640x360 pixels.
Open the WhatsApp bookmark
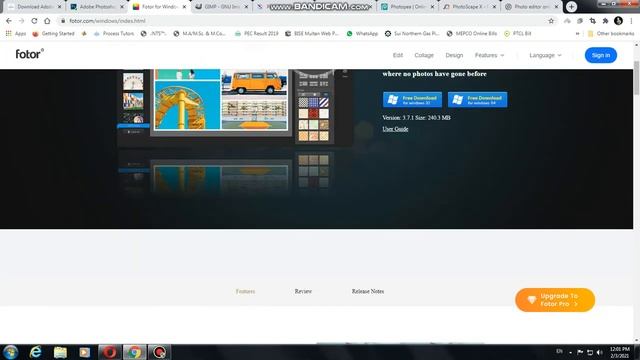click(362, 33)
